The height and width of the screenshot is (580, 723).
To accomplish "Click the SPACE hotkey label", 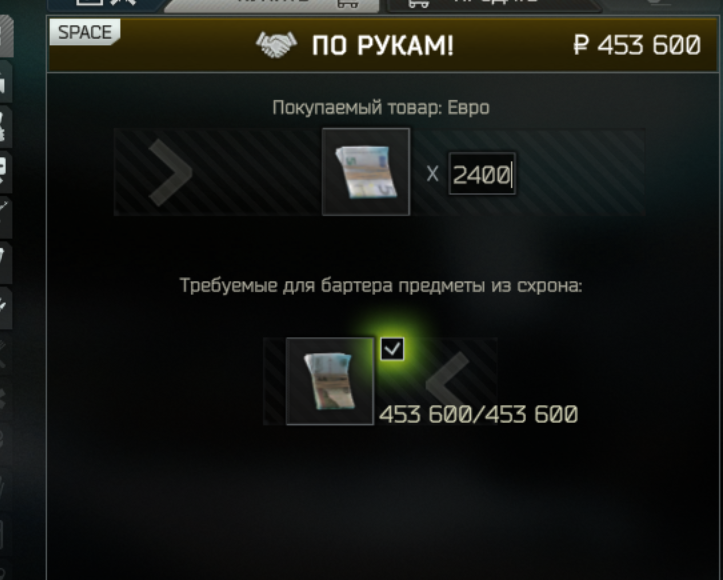I will [85, 32].
